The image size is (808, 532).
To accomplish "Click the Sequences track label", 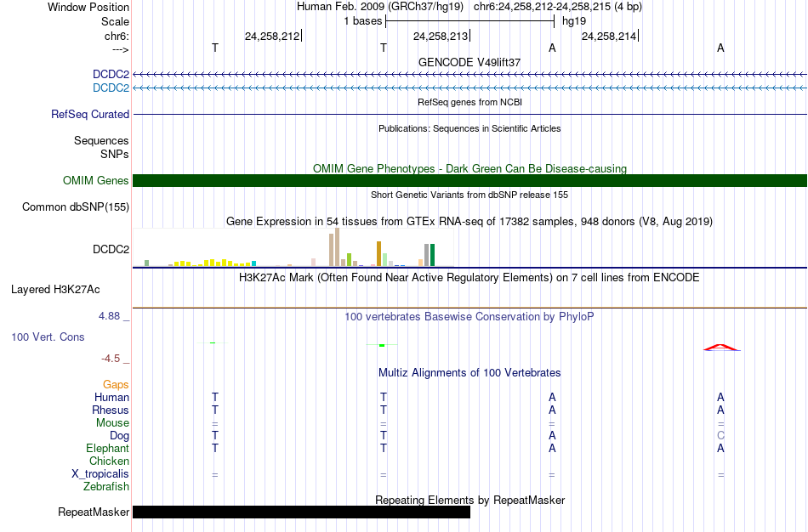I will click(x=101, y=140).
